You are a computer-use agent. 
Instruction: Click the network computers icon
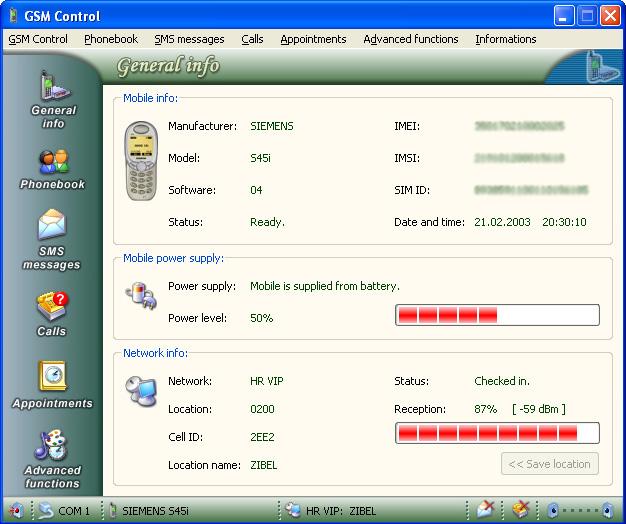coord(141,391)
